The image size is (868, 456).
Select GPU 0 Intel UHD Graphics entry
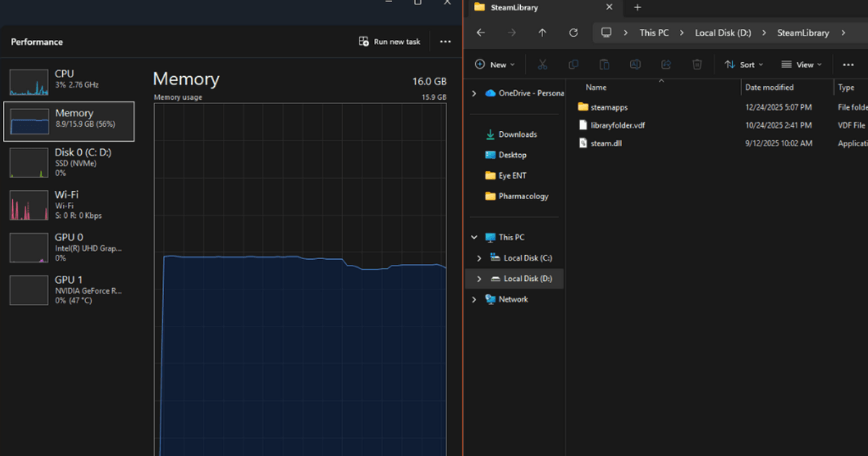point(69,247)
